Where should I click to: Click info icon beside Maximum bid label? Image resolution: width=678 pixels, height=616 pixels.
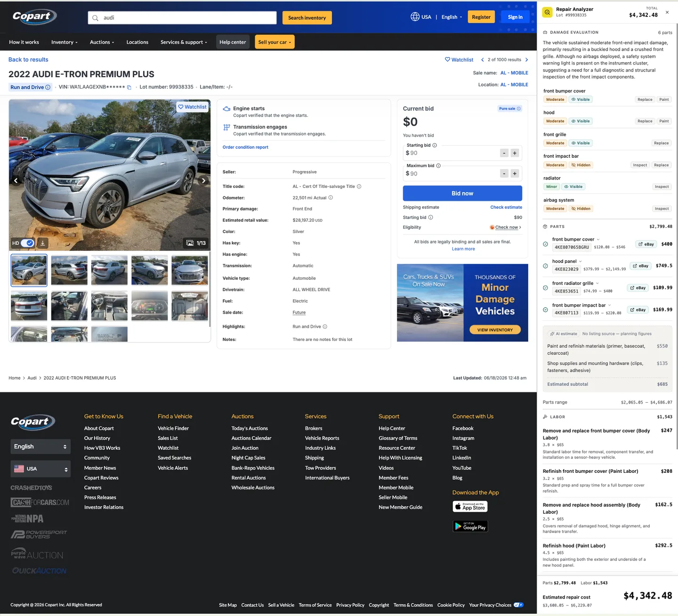point(438,166)
